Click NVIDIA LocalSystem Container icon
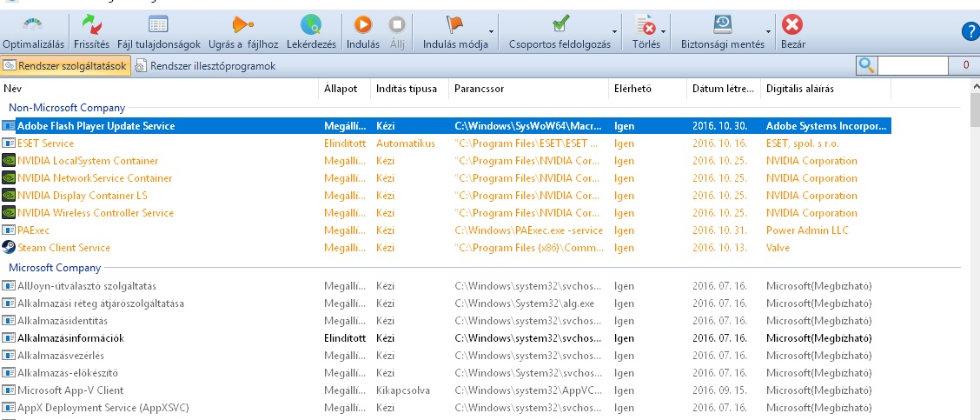Screen dimensions: 980x420 (9, 161)
